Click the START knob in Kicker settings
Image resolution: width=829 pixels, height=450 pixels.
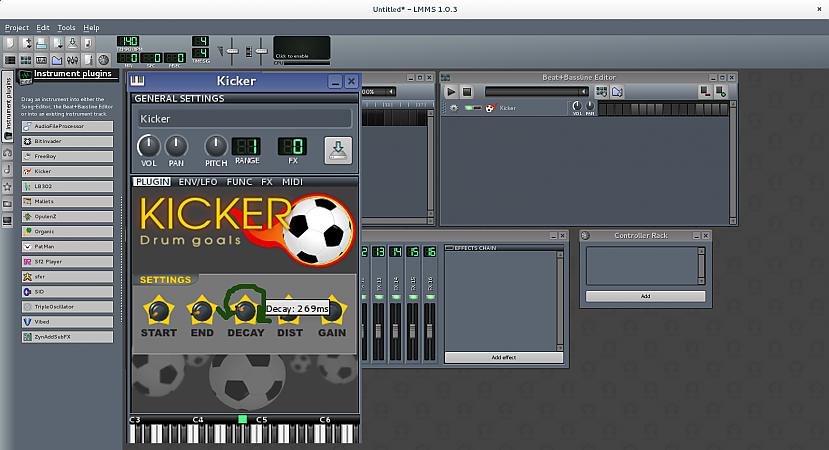(x=158, y=311)
